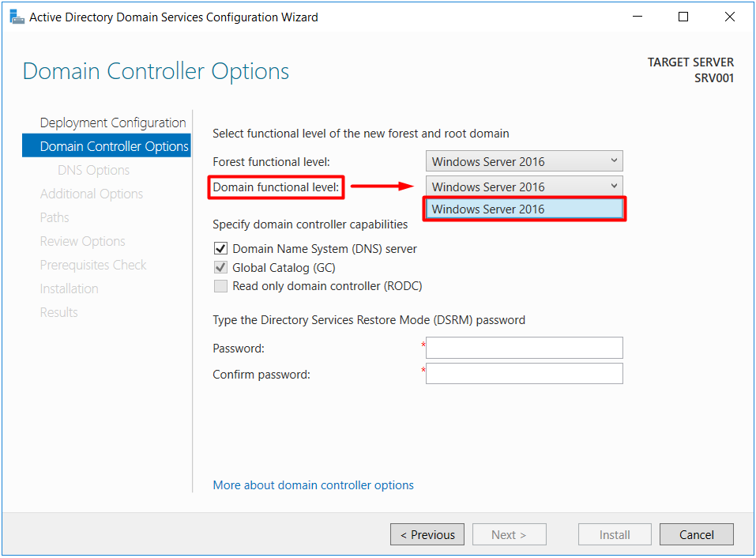Viewport: 756px width, 558px height.
Task: Cancel the configuration wizard
Action: click(x=697, y=534)
